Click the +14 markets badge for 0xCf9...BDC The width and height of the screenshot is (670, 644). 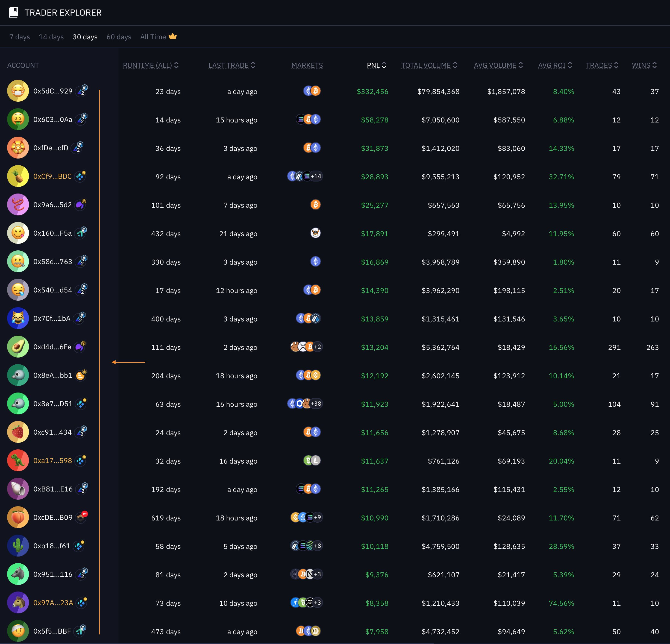[x=316, y=176]
